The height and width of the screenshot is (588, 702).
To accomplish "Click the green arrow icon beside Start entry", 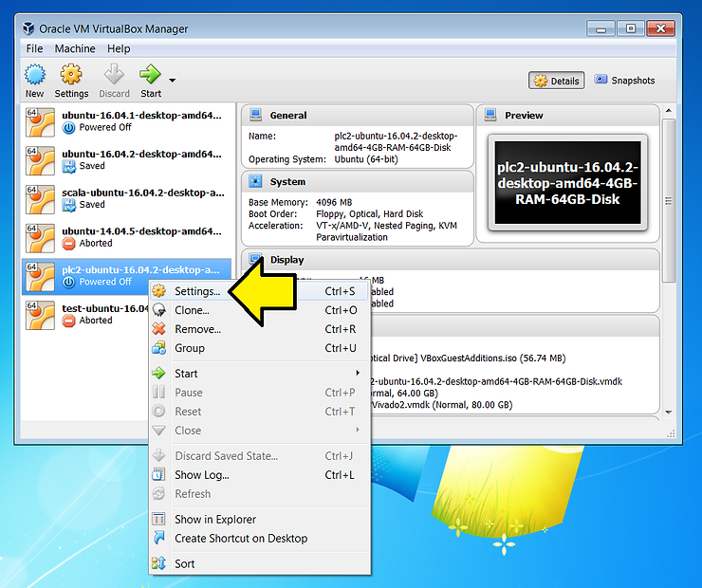I will click(158, 373).
